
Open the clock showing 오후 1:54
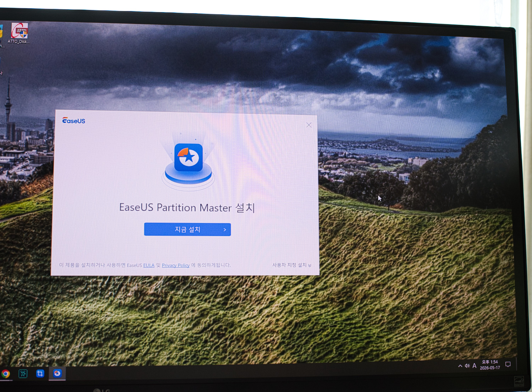[490, 365]
